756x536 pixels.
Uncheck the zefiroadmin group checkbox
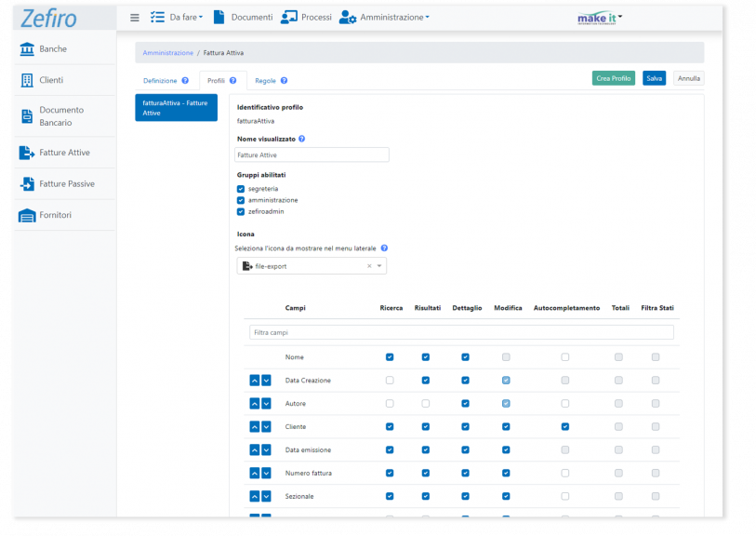tap(241, 212)
